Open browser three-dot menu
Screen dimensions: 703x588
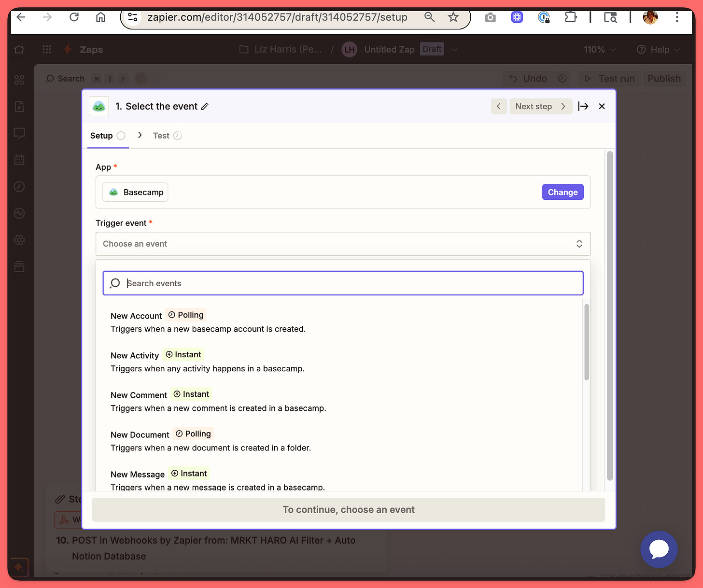pyautogui.click(x=677, y=17)
